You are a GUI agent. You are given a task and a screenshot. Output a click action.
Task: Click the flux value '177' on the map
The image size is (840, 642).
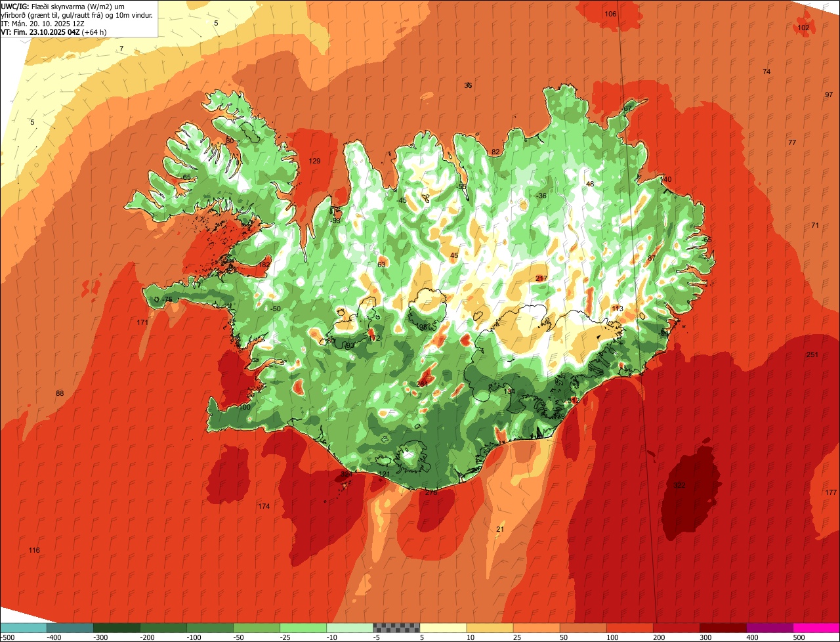[x=831, y=492]
